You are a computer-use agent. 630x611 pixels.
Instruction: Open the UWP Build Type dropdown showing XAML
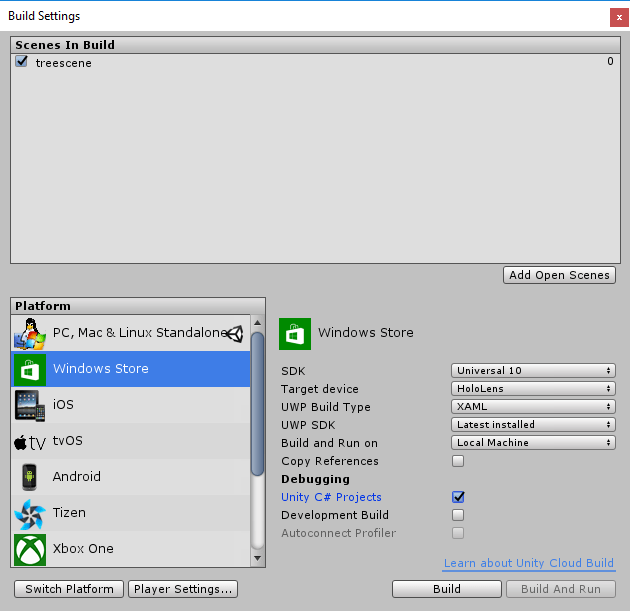point(533,407)
